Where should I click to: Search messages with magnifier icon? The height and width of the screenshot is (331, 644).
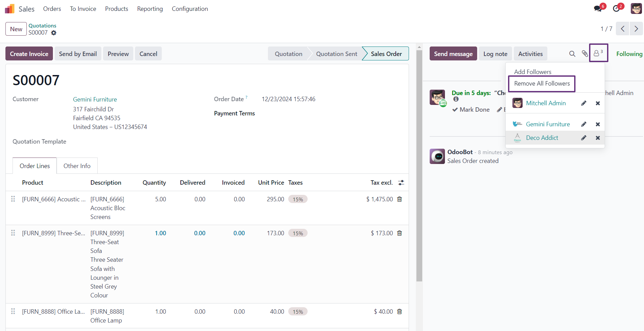click(572, 54)
